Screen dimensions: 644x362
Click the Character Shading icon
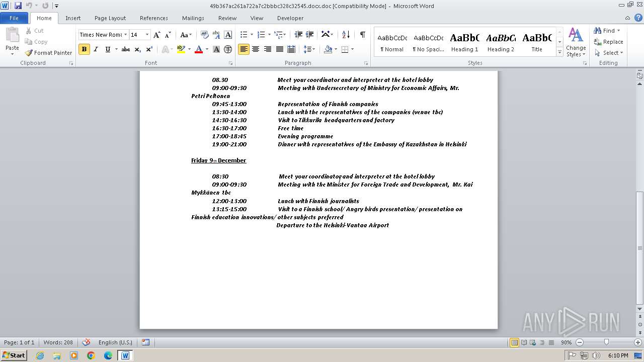coord(216,49)
